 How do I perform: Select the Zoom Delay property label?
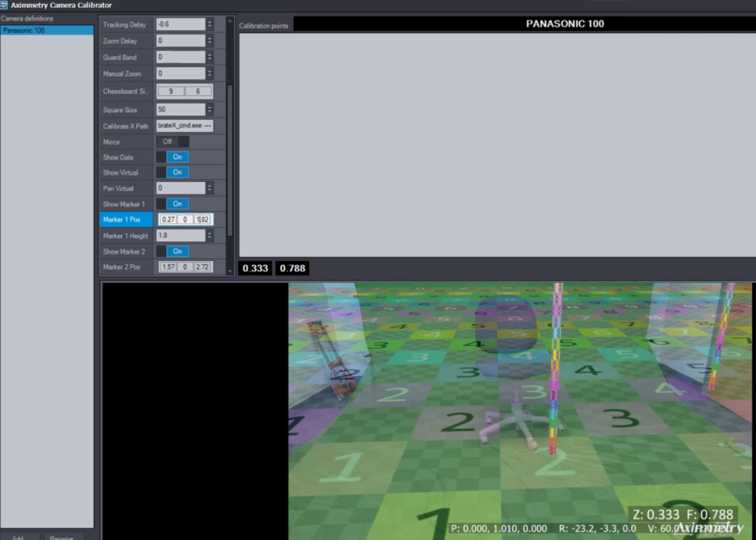120,41
